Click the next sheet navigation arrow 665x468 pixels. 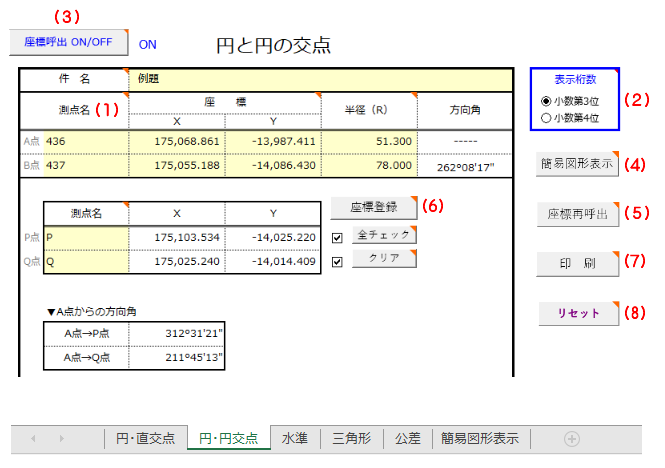pyautogui.click(x=61, y=439)
